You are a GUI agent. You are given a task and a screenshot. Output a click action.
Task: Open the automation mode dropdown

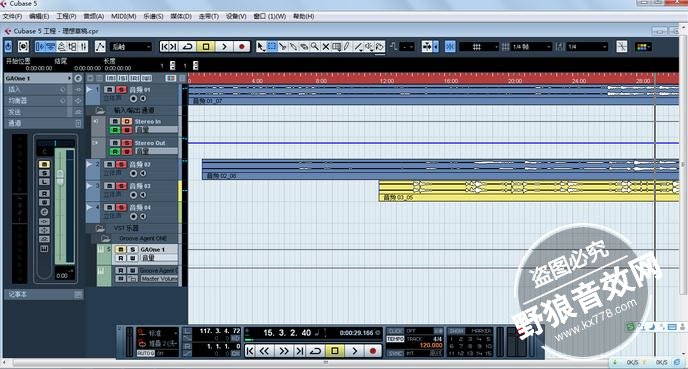tap(131, 47)
